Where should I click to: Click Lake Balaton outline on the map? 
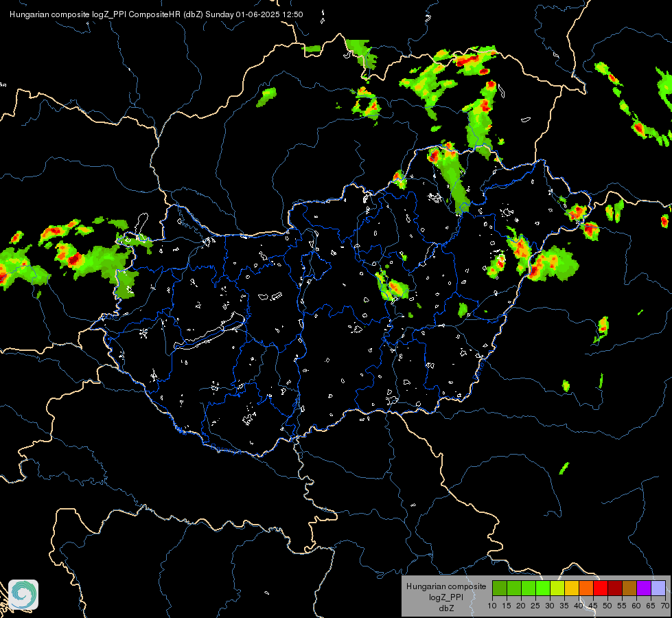(x=210, y=331)
